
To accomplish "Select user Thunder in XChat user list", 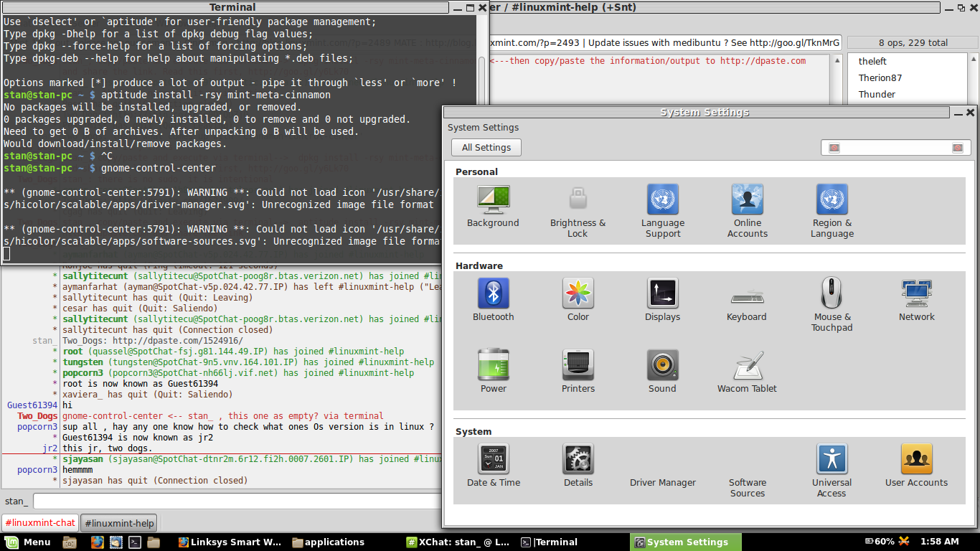I will click(877, 94).
